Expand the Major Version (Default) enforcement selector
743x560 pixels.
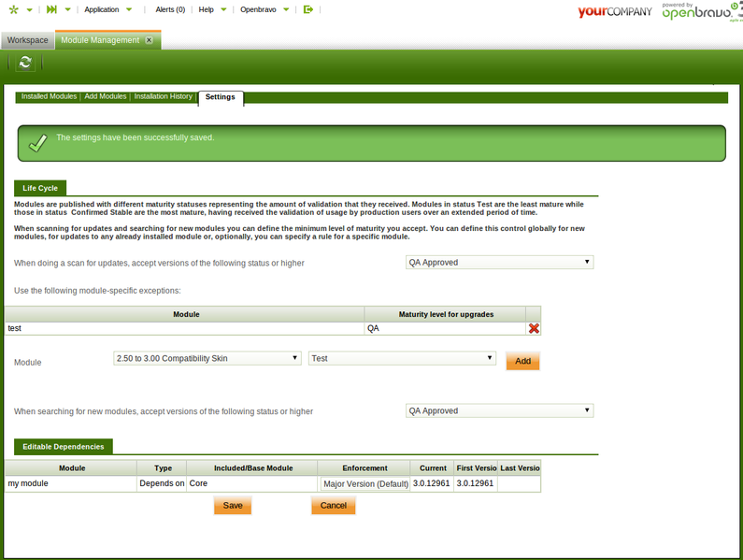[x=365, y=484]
